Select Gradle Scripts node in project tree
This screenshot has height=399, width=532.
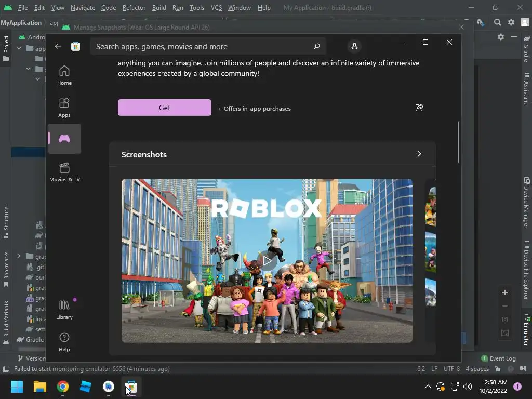point(31,340)
